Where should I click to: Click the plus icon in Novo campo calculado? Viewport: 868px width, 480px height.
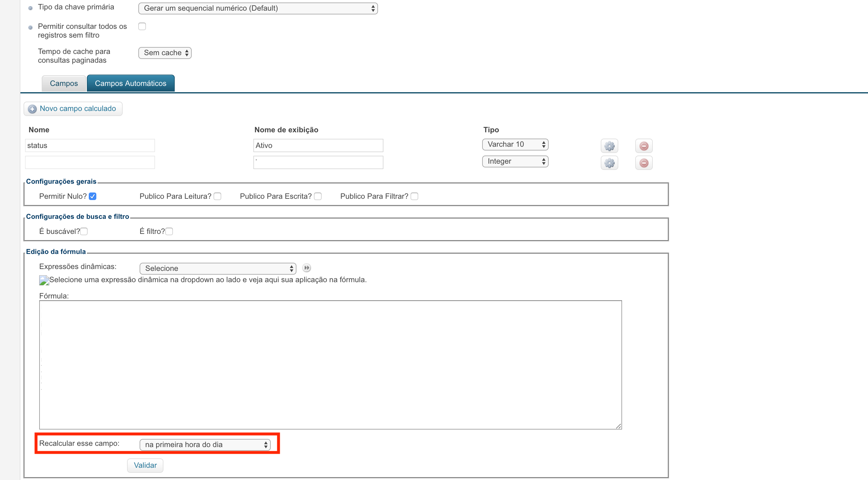pyautogui.click(x=32, y=109)
